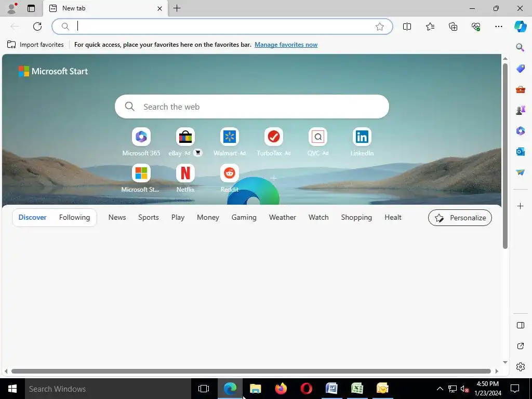Click the Search Windows taskbar box
This screenshot has width=532, height=399.
(x=108, y=389)
